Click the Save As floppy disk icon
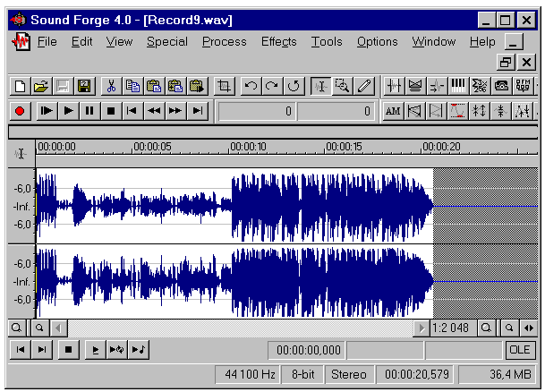Screen dimensions: 545x392 click(84, 86)
